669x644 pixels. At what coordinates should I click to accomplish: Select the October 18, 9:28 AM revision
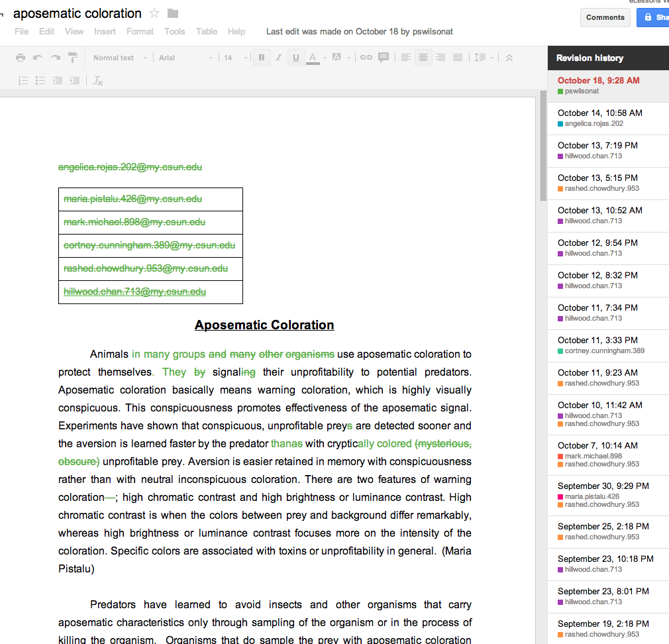pyautogui.click(x=609, y=85)
